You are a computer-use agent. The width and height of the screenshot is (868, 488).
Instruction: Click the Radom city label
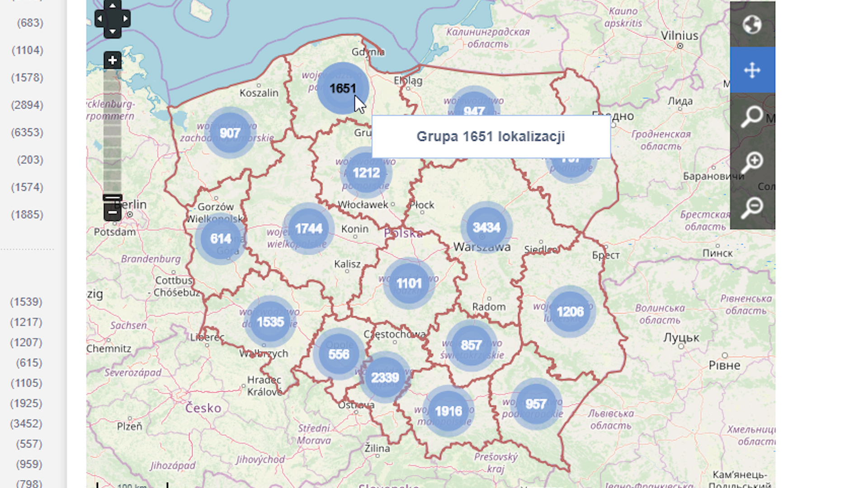tap(489, 306)
